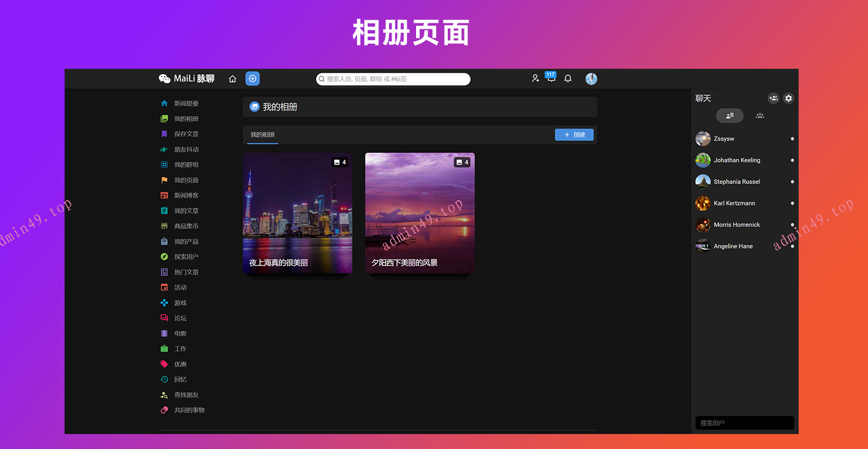The image size is (868, 449).
Task: Open the 夕阳西下美丽的风景 album
Action: coord(420,213)
